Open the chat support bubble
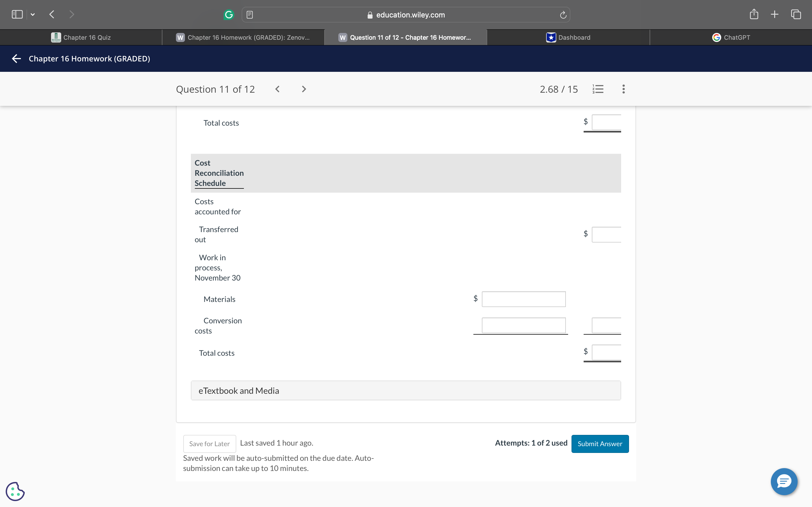This screenshot has width=812, height=507. [x=784, y=482]
